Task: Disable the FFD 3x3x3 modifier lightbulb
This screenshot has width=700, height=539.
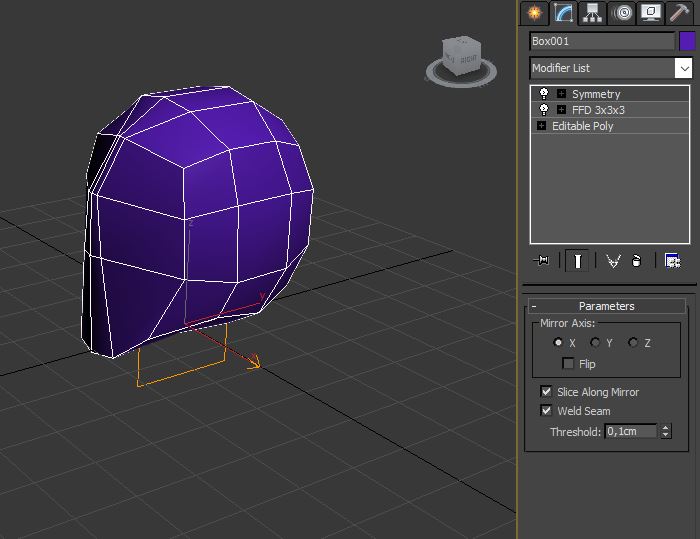Action: (x=544, y=110)
